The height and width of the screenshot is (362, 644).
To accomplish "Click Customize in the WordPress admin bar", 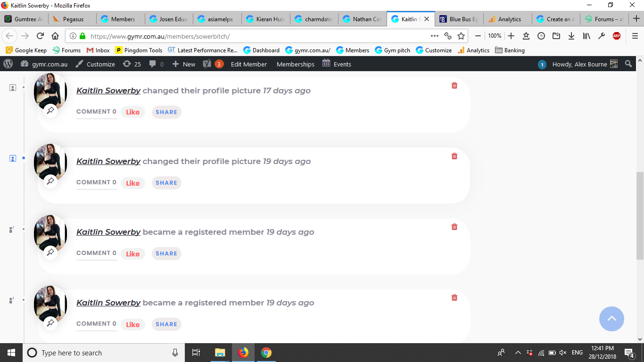I will pos(95,64).
